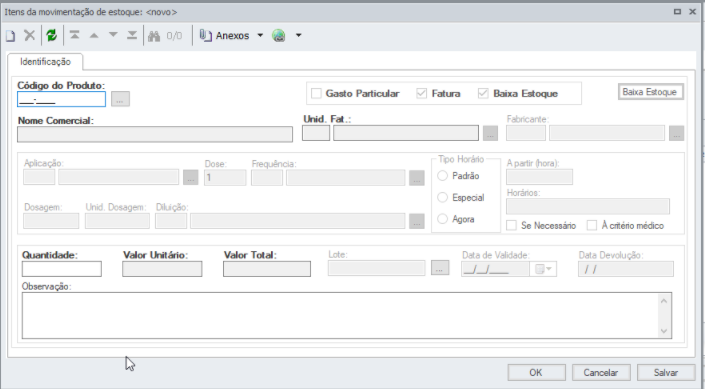
Task: Open lookup button next to Lote
Action: 440,268
